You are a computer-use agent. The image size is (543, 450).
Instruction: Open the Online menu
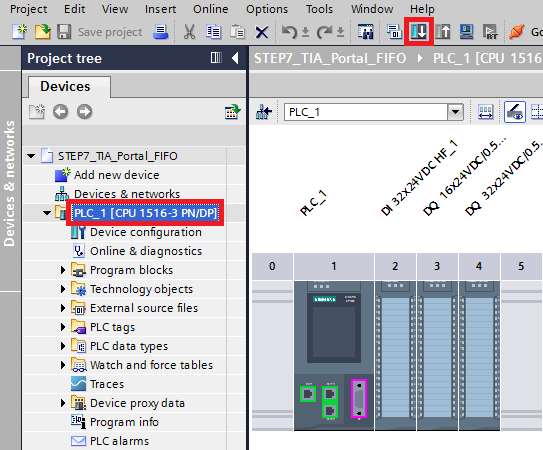point(211,9)
